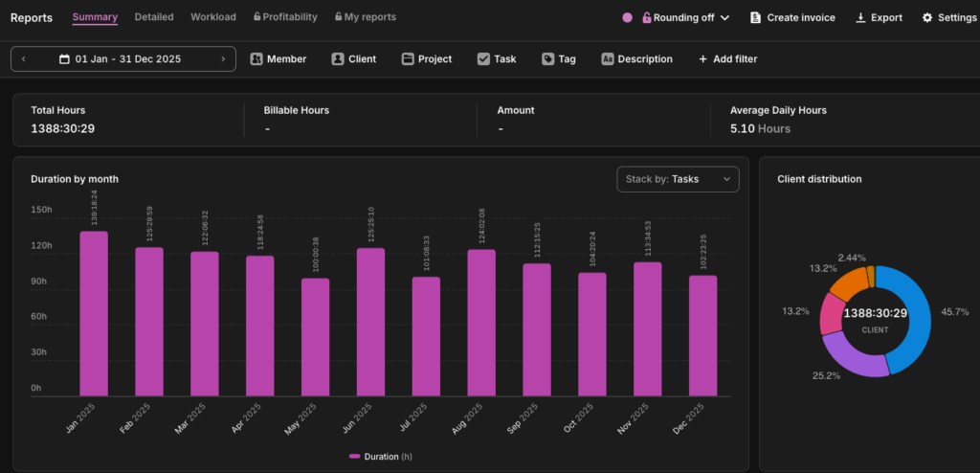Open the date range picker
Viewport: 980px width, 473px height.
(126, 59)
